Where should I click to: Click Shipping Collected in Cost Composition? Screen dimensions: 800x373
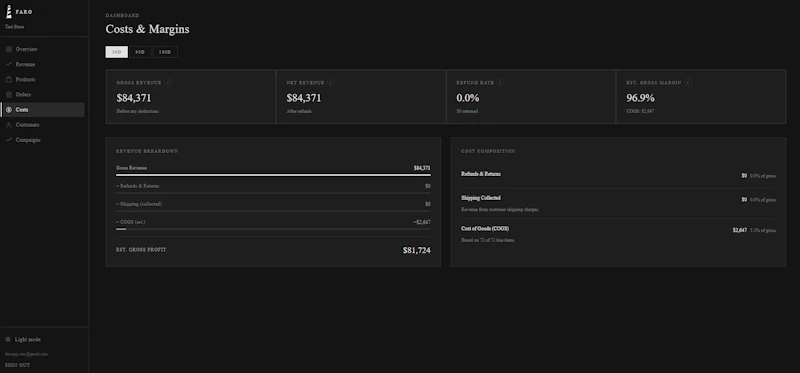pyautogui.click(x=481, y=198)
